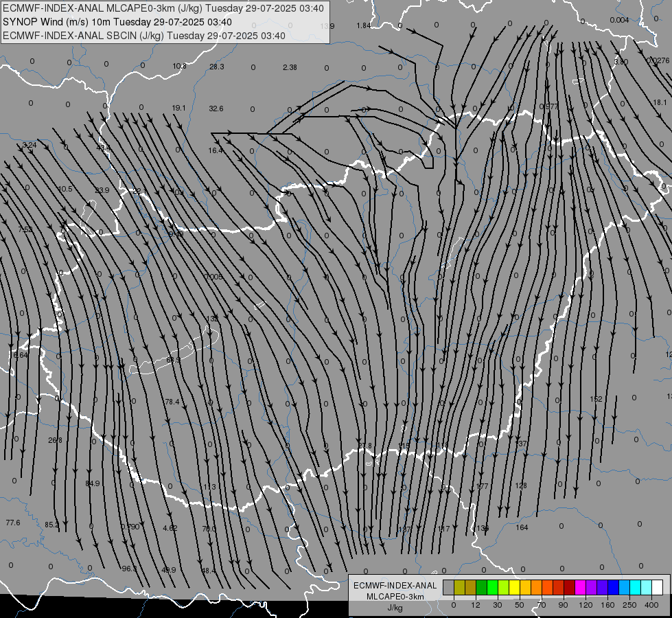
Task: Select the SYNOP Wind 10m header line
Action: coord(117,22)
